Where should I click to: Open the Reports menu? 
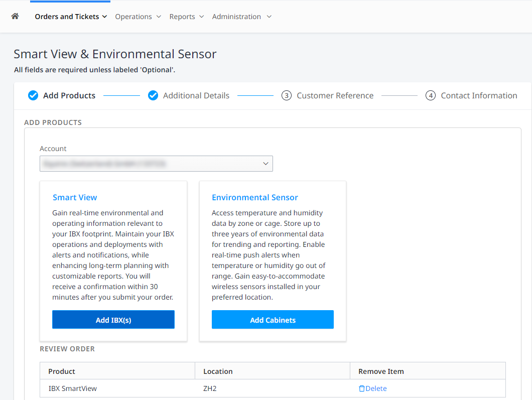[187, 17]
